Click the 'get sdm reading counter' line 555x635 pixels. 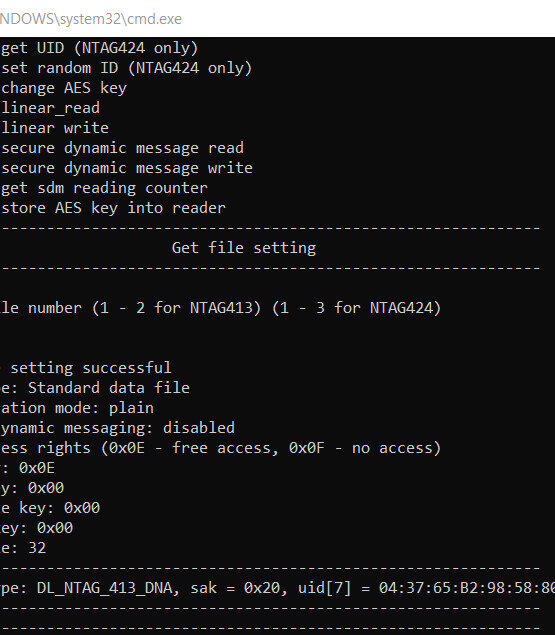(104, 188)
